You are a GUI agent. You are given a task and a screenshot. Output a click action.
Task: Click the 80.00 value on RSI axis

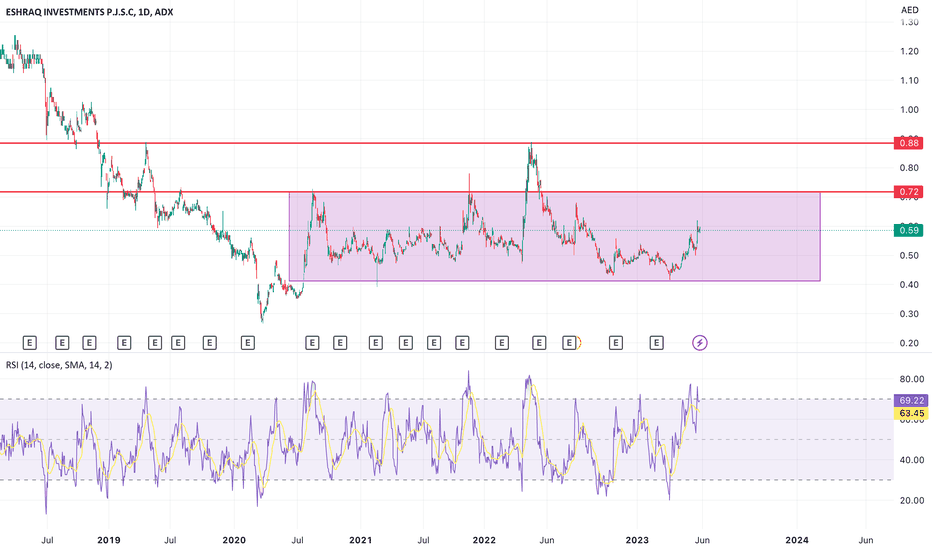click(912, 379)
